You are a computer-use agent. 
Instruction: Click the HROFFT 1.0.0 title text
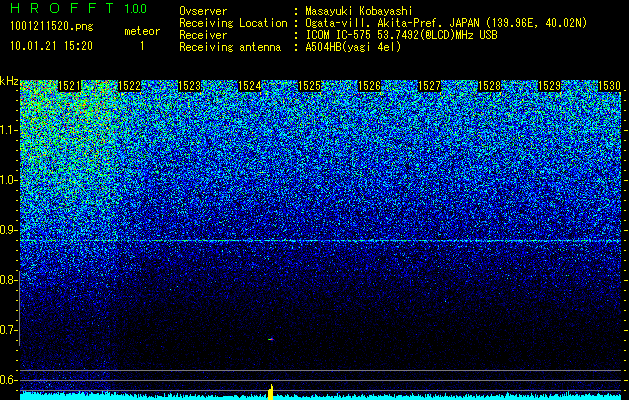(78, 8)
